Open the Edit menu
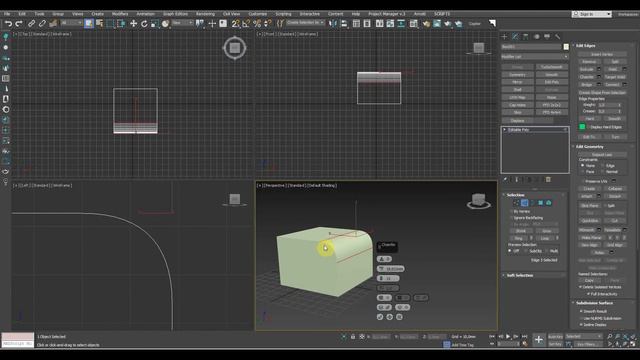This screenshot has height=360, width=640. click(x=22, y=14)
